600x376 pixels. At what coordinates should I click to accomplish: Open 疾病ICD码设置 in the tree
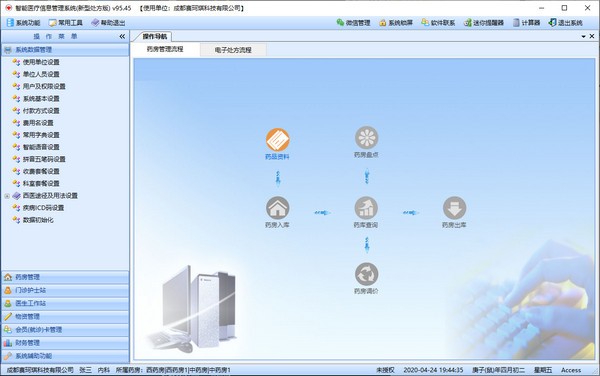click(43, 208)
